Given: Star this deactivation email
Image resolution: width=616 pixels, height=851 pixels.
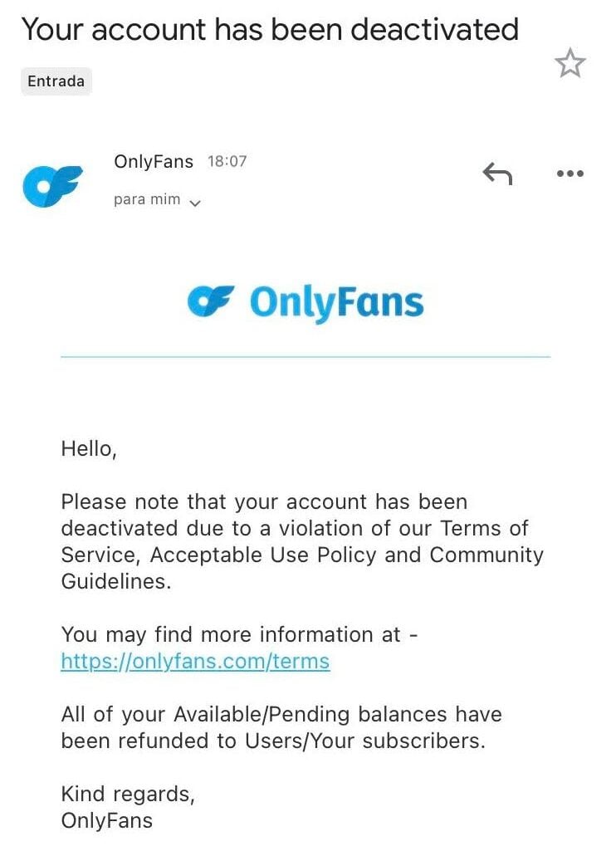Looking at the screenshot, I should [570, 64].
